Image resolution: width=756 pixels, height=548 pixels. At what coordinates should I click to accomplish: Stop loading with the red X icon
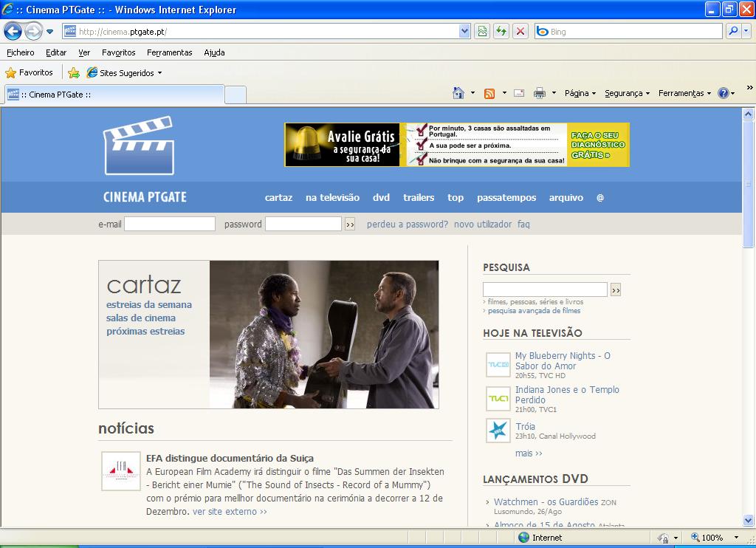[x=520, y=31]
